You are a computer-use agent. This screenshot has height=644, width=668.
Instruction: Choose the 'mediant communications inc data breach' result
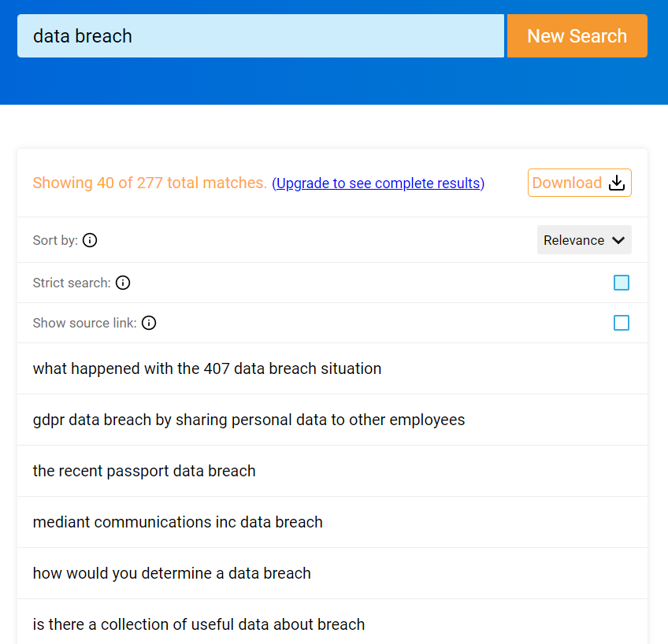click(178, 522)
